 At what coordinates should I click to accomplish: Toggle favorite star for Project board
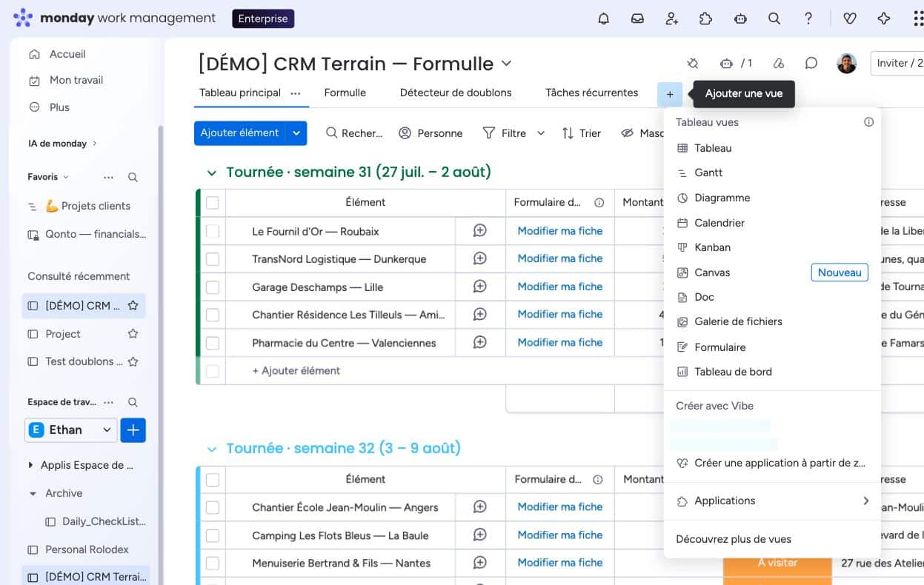click(x=133, y=334)
